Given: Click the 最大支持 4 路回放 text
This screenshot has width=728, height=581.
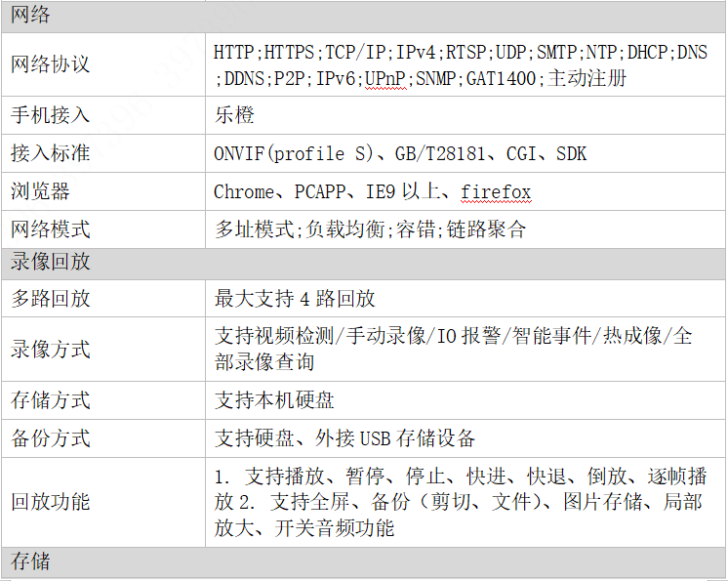Looking at the screenshot, I should [295, 298].
